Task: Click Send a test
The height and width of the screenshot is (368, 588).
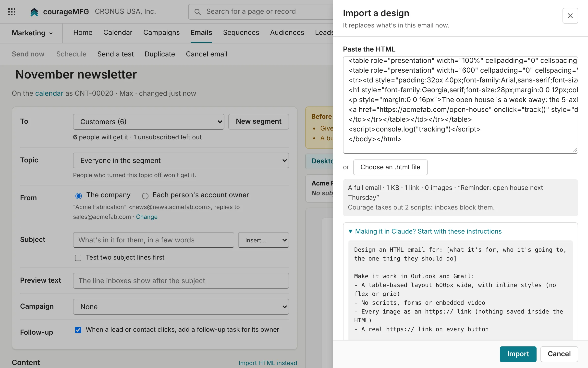Action: (x=115, y=54)
